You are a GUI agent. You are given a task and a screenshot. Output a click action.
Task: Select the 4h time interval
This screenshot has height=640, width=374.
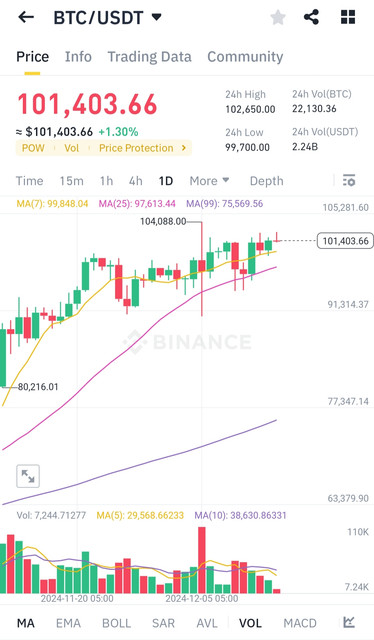pos(136,180)
